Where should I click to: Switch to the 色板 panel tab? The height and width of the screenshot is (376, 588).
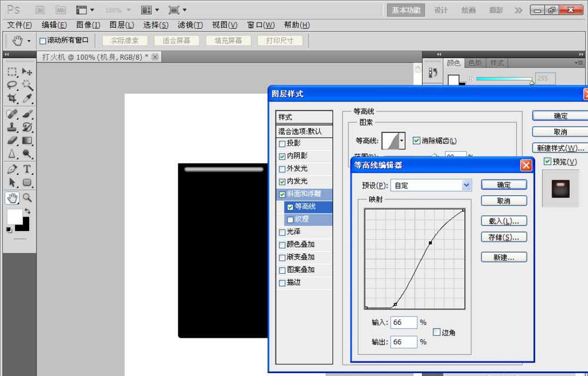tap(474, 62)
